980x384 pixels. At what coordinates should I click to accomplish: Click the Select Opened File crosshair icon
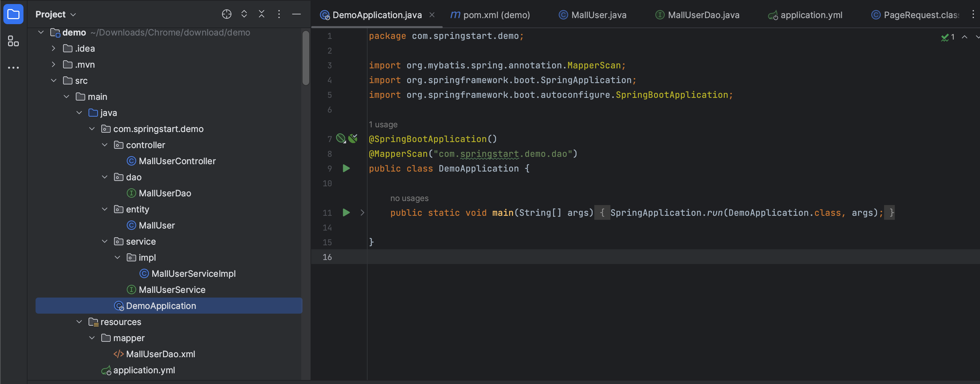[x=226, y=14]
